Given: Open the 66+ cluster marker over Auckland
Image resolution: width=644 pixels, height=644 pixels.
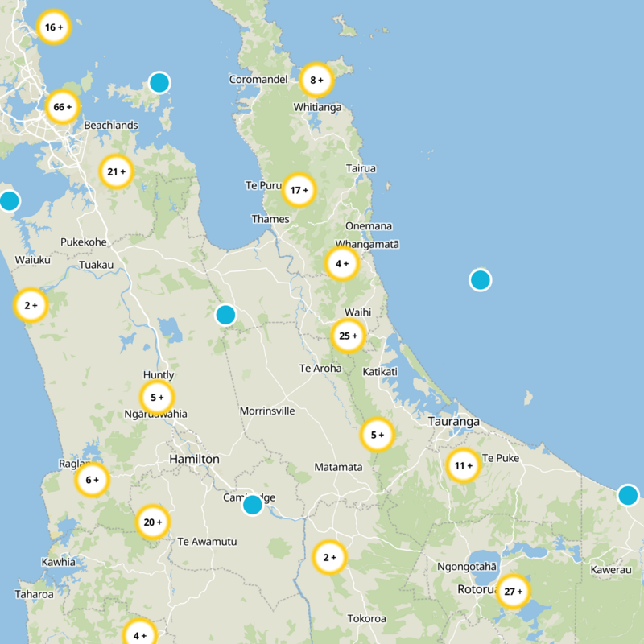Looking at the screenshot, I should click(x=62, y=107).
